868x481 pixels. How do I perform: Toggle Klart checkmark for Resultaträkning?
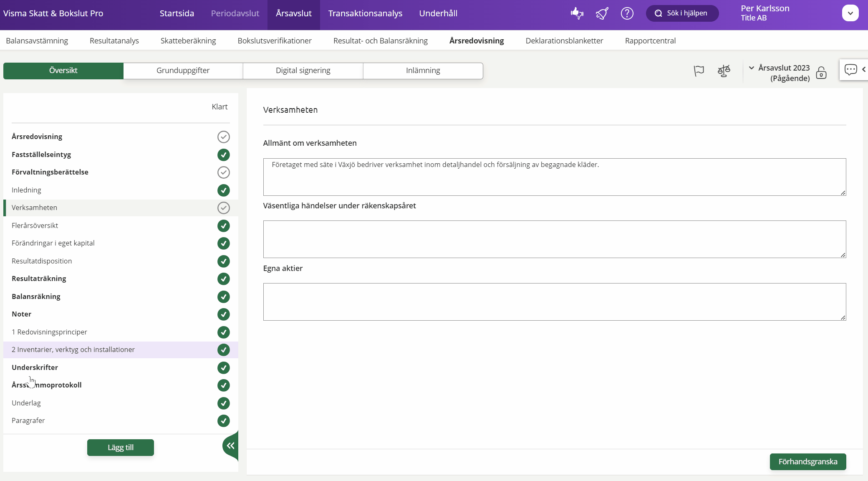tap(224, 279)
